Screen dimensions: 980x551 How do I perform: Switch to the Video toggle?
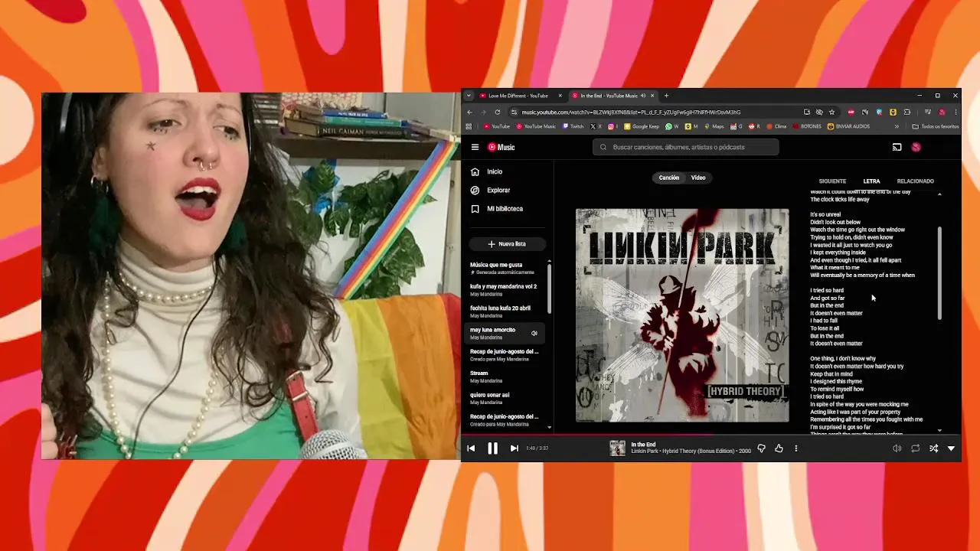point(698,178)
